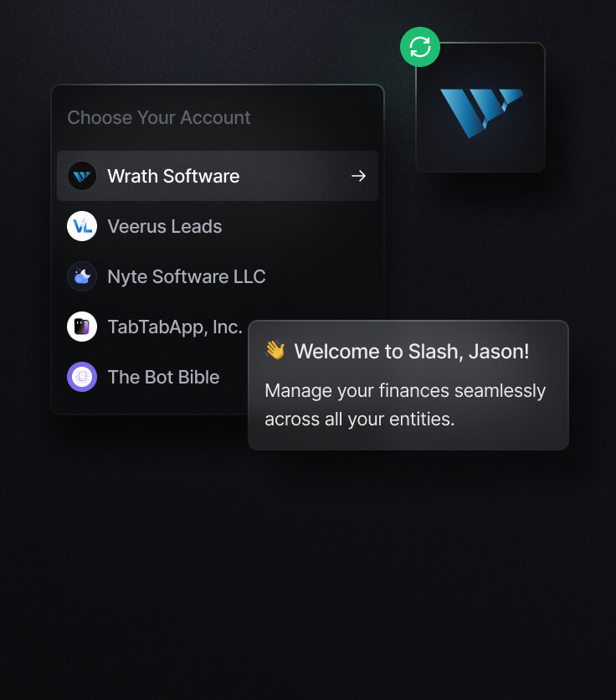The width and height of the screenshot is (616, 700).
Task: Click the large Wrath logo tile
Action: [x=480, y=108]
